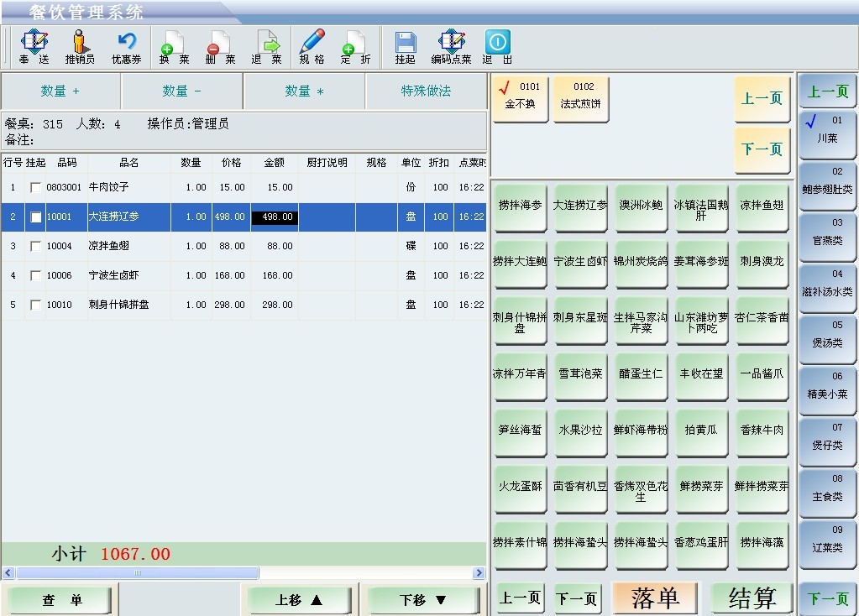Image resolution: width=859 pixels, height=616 pixels.
Task: Click 上一页 below the dish grid
Action: (x=520, y=598)
